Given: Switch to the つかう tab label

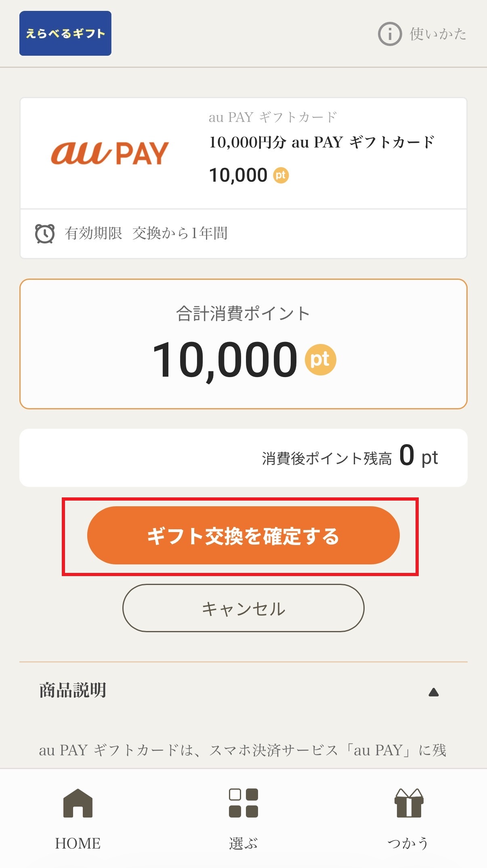Looking at the screenshot, I should 408,843.
